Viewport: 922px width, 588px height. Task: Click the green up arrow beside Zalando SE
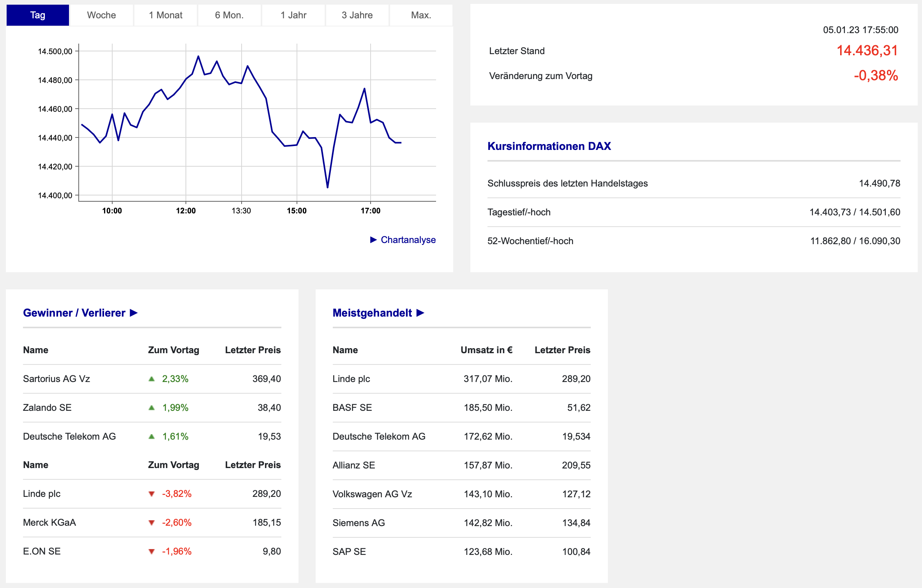tap(152, 408)
